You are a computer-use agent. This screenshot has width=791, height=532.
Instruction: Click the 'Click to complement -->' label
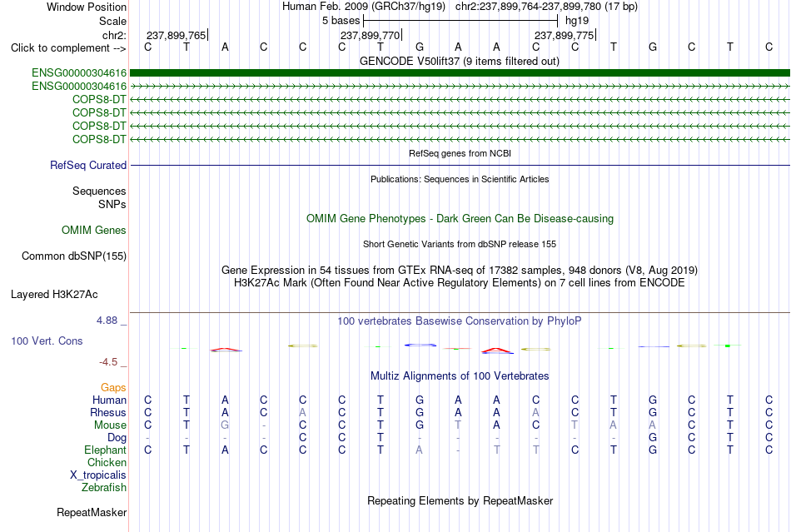pyautogui.click(x=68, y=48)
